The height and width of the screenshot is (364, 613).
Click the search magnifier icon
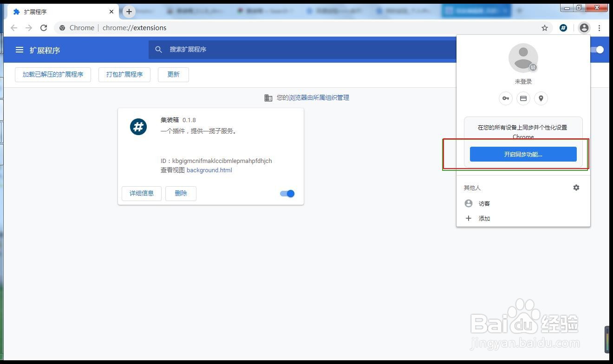159,49
